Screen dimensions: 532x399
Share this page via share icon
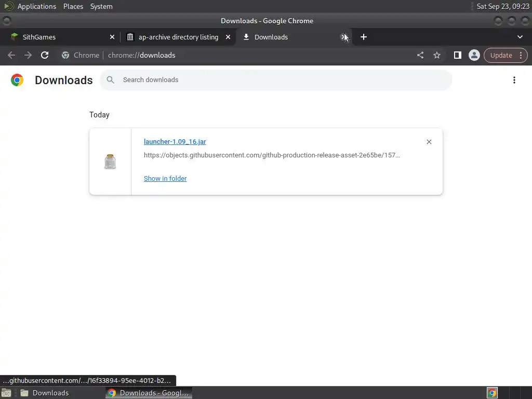point(420,55)
